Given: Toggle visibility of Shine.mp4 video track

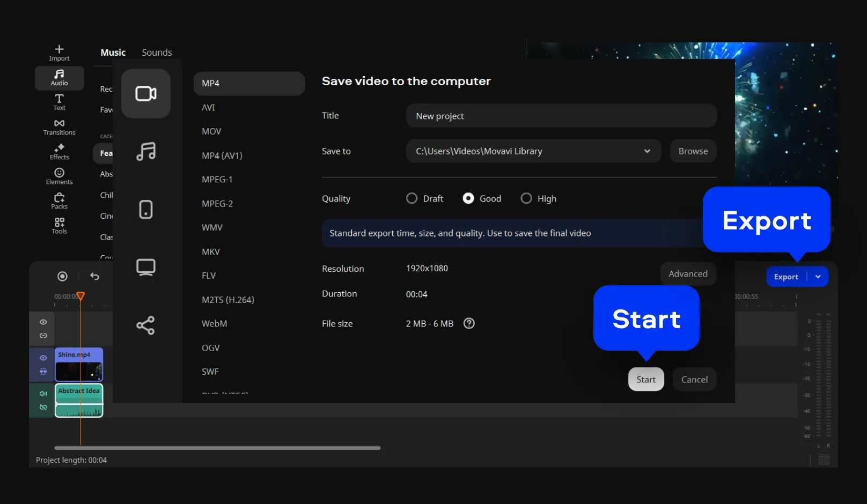Looking at the screenshot, I should pyautogui.click(x=43, y=358).
